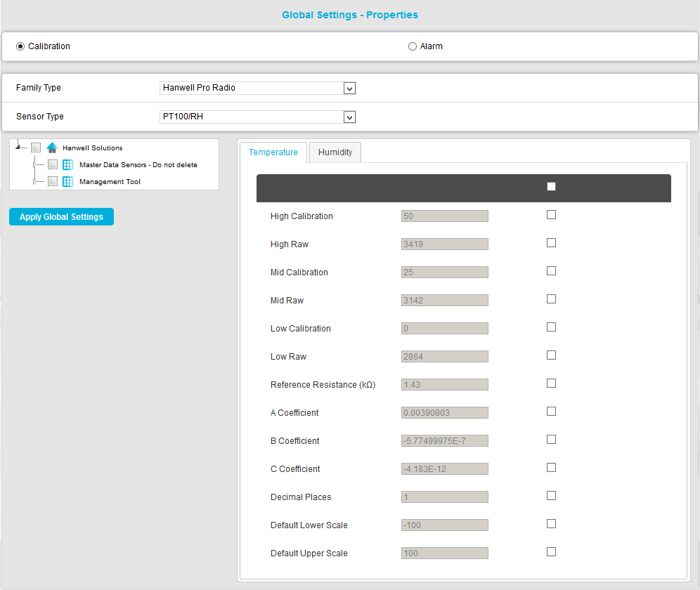The width and height of the screenshot is (700, 590).
Task: Click the Hanwell Solutions home icon
Action: (x=52, y=147)
